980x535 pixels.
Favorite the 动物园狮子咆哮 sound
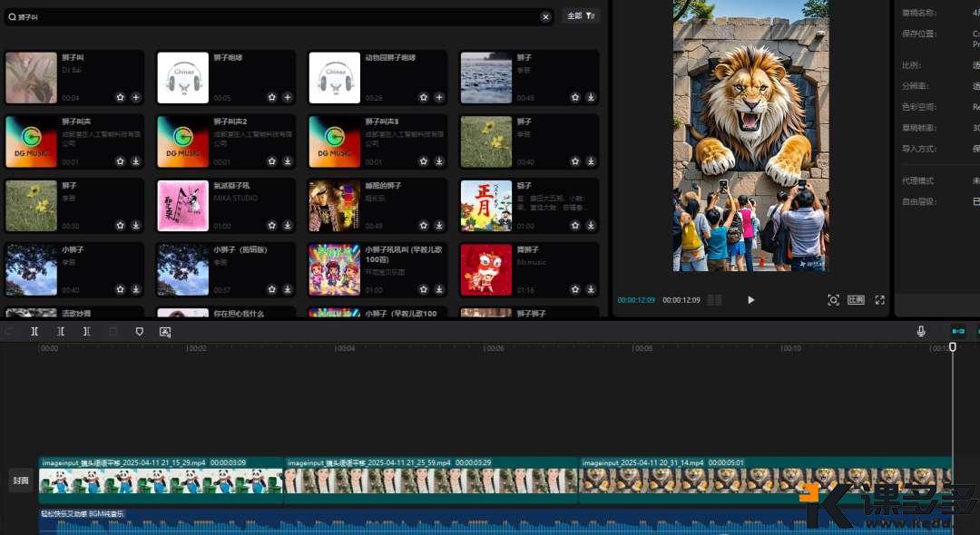pos(424,97)
